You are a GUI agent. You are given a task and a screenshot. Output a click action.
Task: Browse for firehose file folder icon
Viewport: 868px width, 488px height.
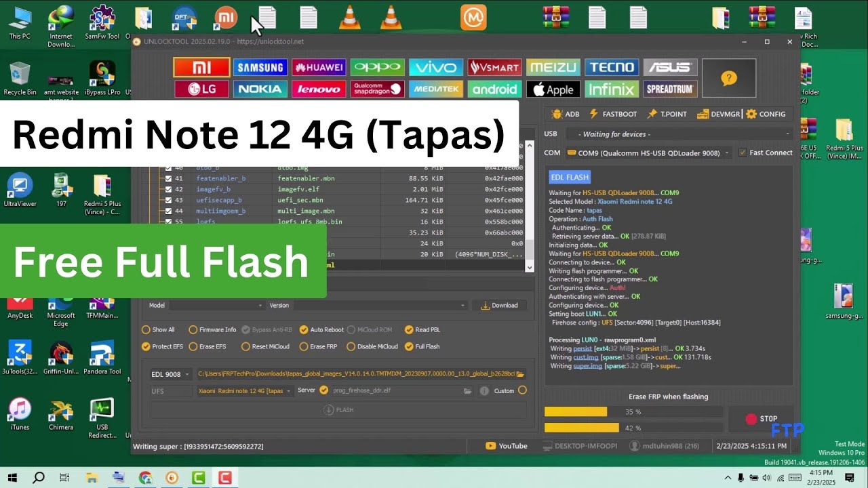tap(467, 390)
